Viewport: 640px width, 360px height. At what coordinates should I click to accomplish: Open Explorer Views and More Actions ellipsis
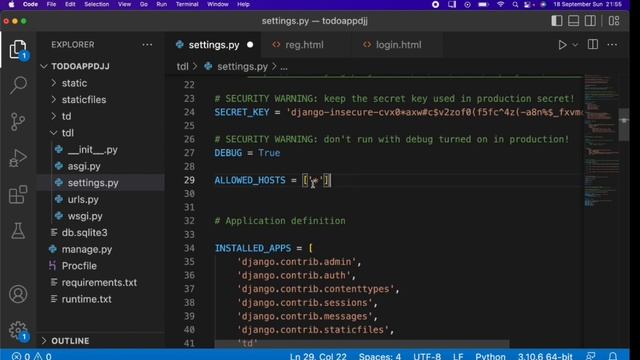(x=147, y=44)
